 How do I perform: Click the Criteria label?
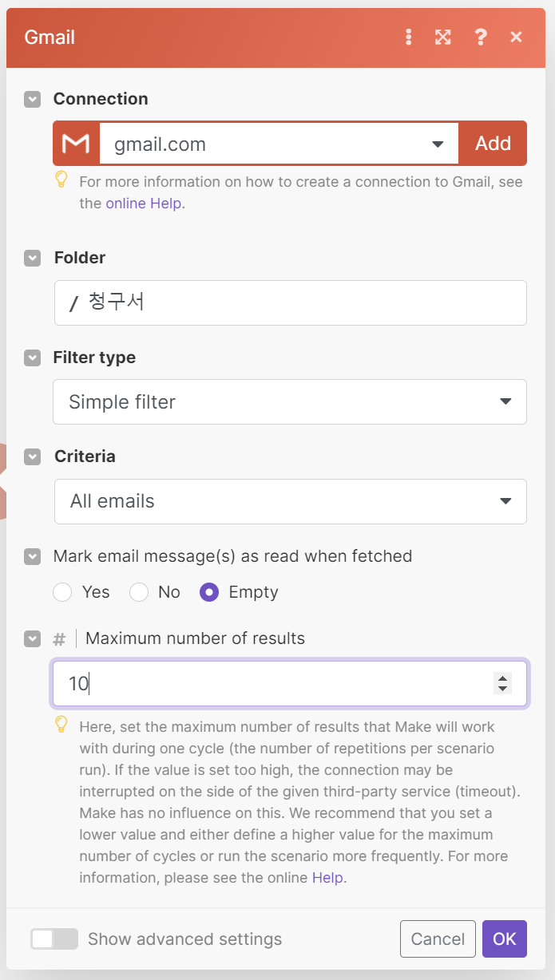pyautogui.click(x=85, y=456)
